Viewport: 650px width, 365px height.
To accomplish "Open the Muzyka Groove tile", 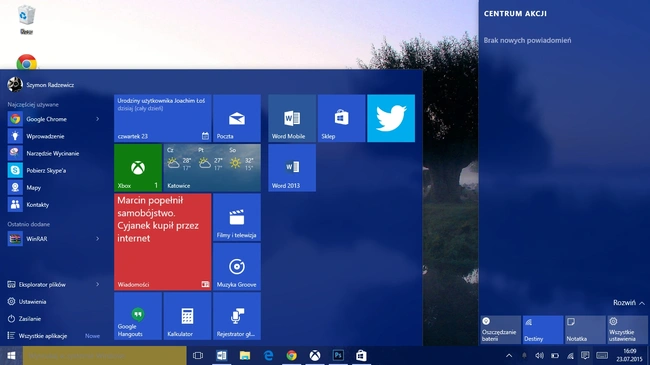I will [237, 266].
